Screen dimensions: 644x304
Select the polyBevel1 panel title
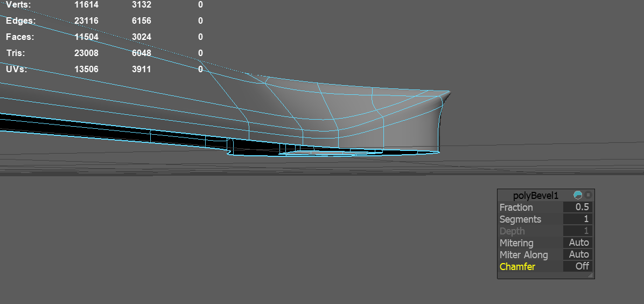536,196
